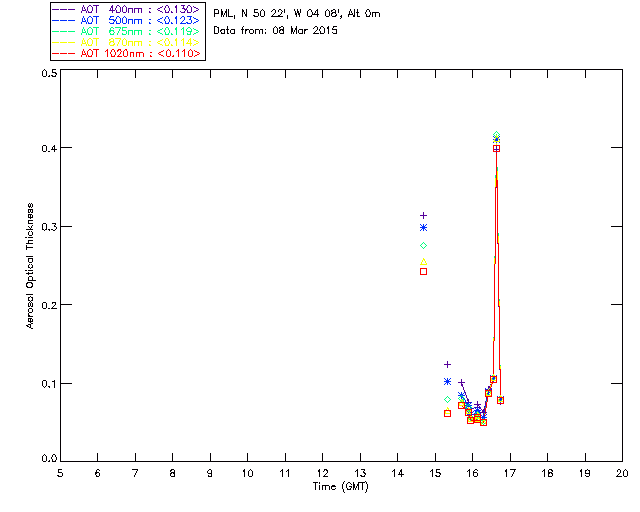640x512 pixels.
Task: Click the y-axis tick label 0.0
Action: pos(49,459)
